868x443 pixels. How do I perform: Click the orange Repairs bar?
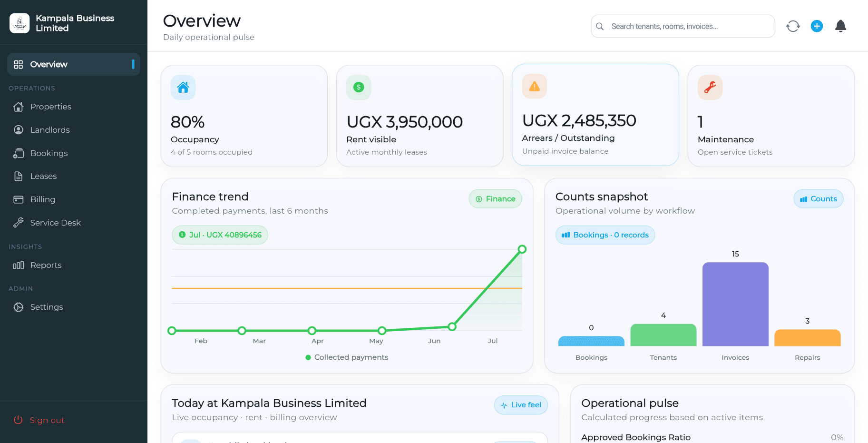point(808,338)
